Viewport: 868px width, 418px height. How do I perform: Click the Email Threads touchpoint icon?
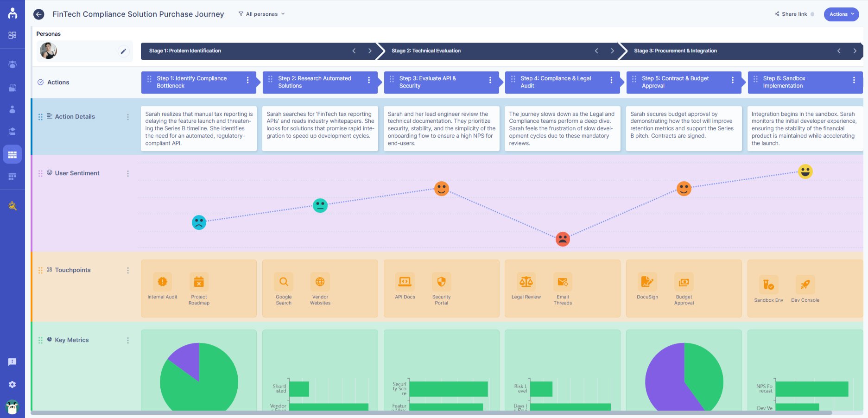563,281
